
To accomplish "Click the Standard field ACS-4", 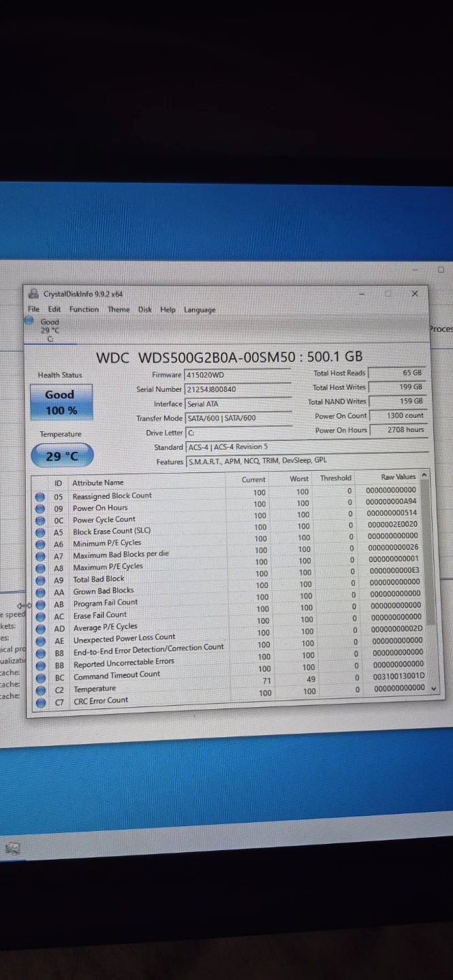I will point(307,447).
